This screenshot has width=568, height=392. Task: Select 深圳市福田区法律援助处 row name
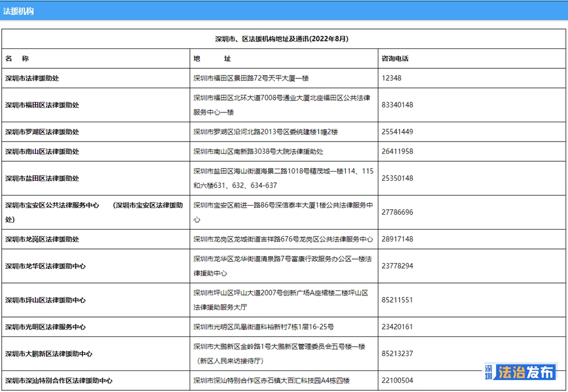coord(42,105)
